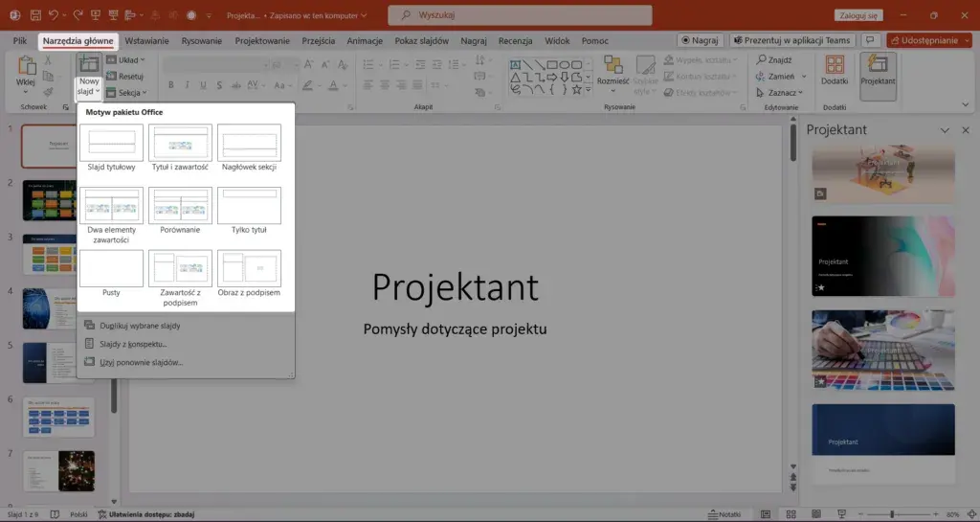The width and height of the screenshot is (980, 522).
Task: Click the Redo icon in title bar
Action: tap(78, 15)
